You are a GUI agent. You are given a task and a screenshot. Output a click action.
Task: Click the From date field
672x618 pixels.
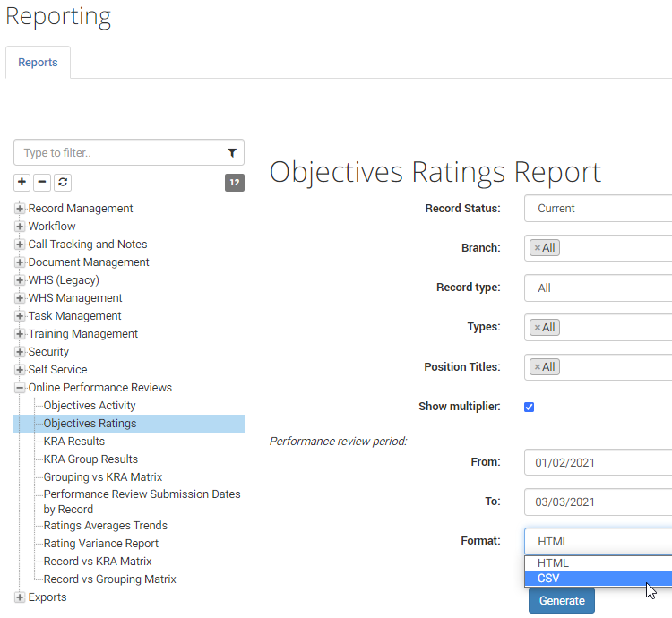coord(598,462)
